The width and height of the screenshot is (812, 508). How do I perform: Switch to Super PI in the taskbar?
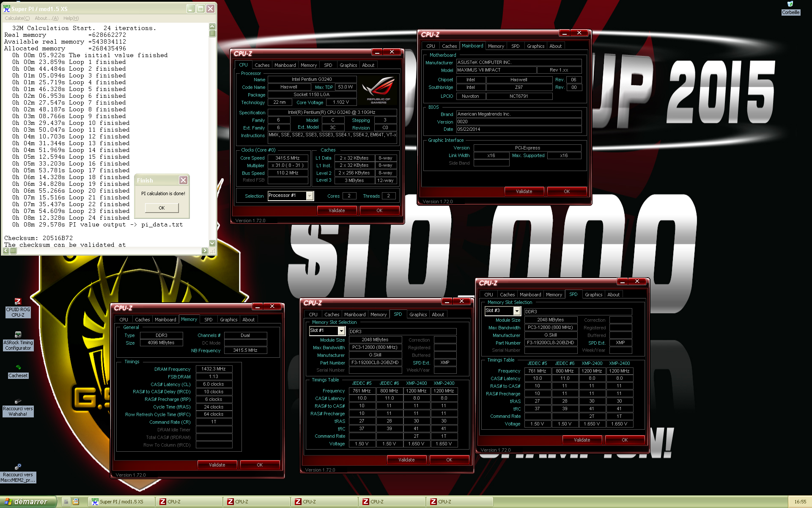pos(121,502)
